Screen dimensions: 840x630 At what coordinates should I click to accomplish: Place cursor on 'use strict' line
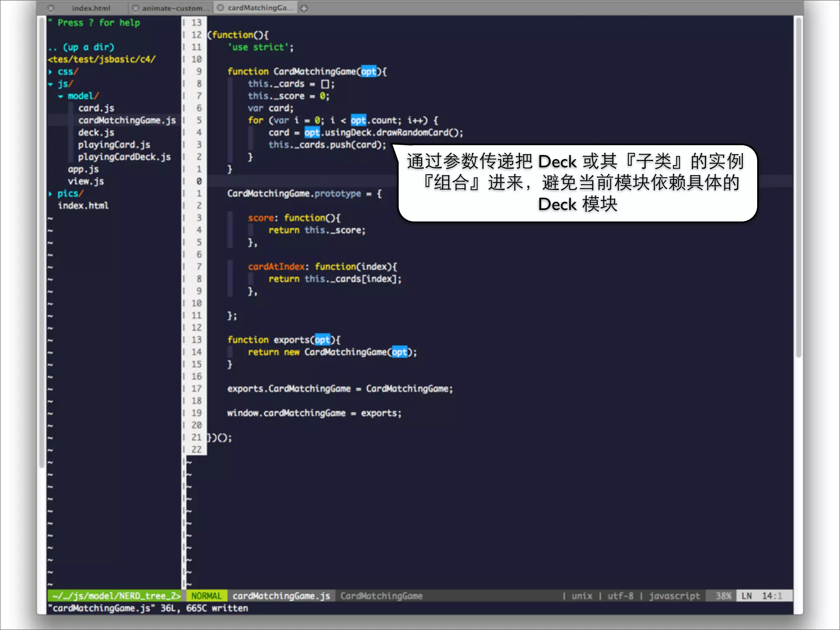[x=261, y=48]
